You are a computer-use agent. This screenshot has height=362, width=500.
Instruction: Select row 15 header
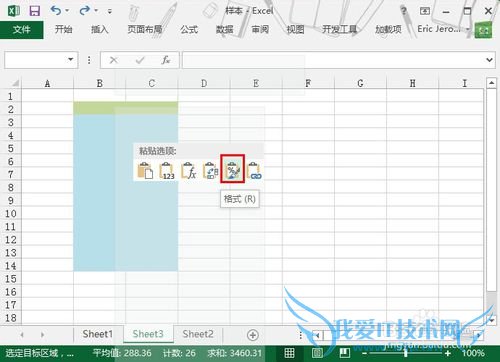[10, 279]
